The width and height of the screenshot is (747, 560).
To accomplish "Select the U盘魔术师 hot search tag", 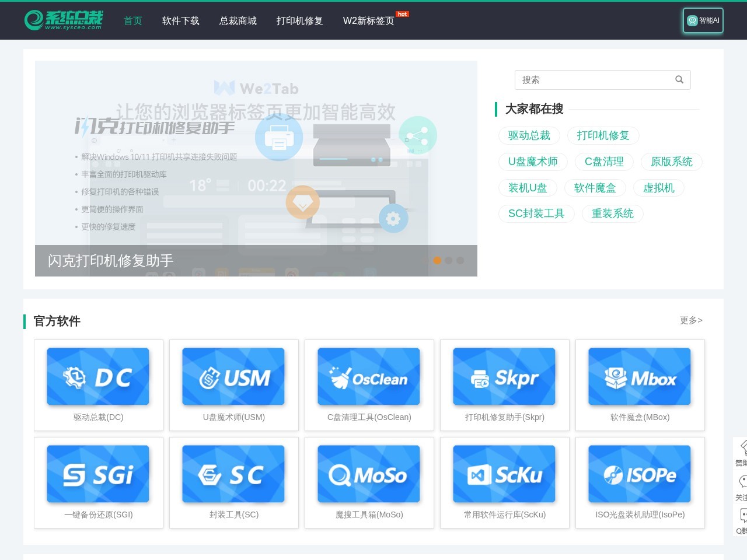I will 533,162.
